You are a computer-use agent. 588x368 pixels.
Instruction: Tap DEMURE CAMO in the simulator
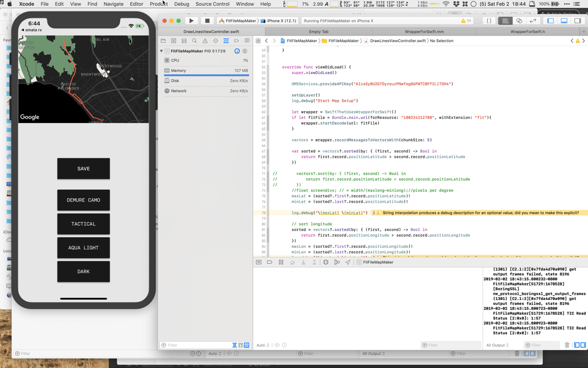click(x=83, y=200)
